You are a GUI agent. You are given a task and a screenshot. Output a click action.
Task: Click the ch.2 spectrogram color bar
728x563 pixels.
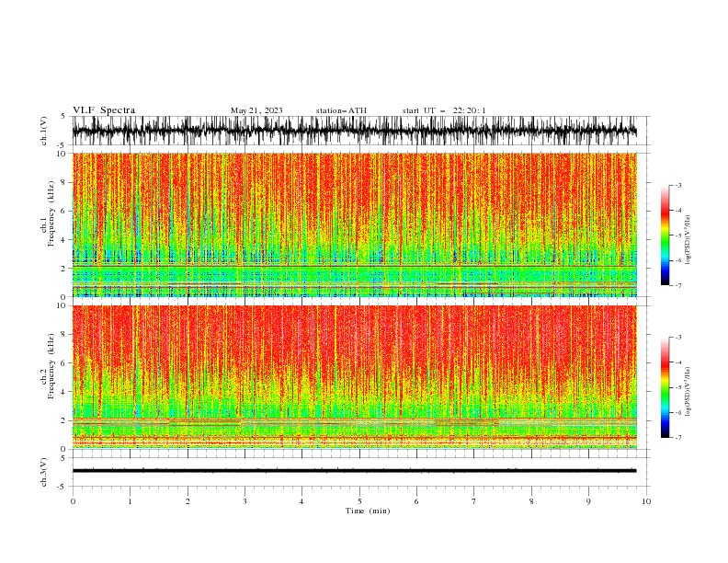click(x=665, y=387)
